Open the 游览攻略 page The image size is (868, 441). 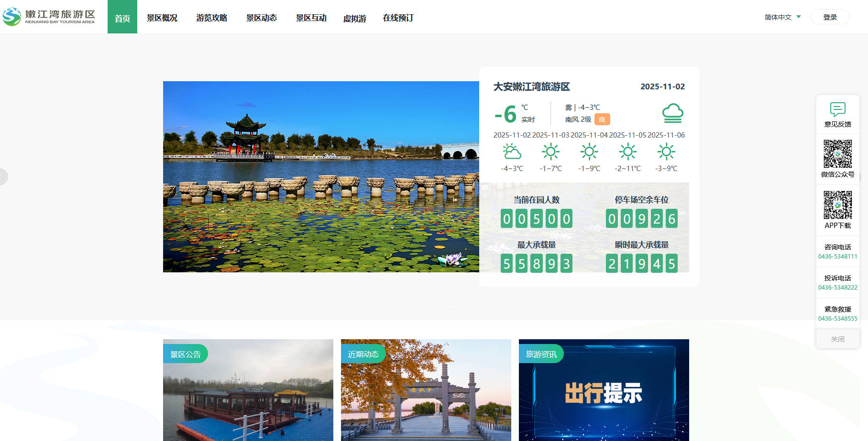click(x=212, y=17)
